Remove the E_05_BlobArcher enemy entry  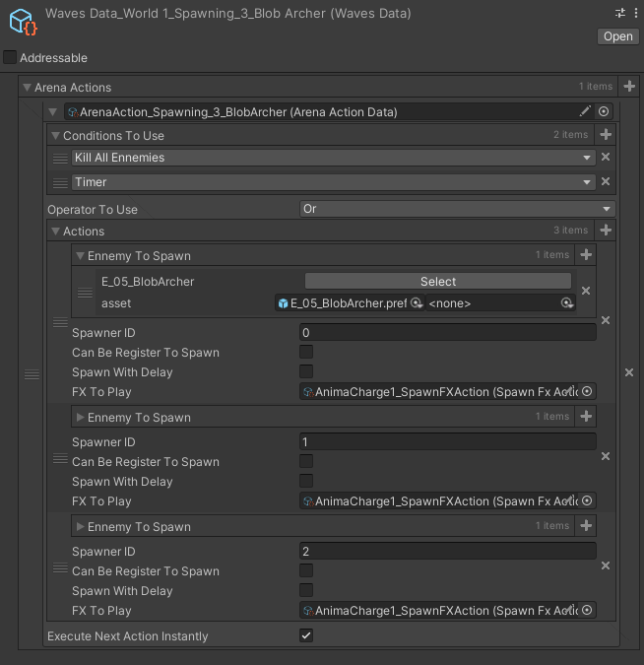click(586, 291)
